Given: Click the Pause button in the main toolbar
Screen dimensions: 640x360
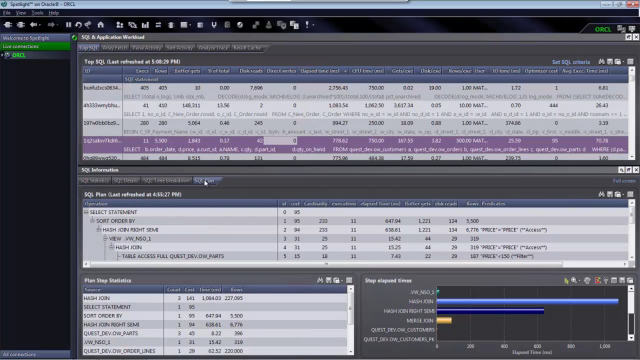Looking at the screenshot, I should (68, 25).
